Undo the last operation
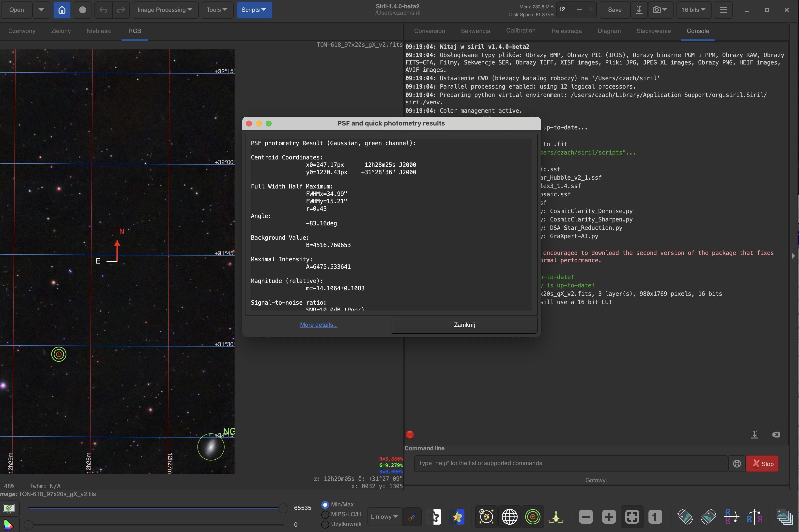The width and height of the screenshot is (799, 532). tap(103, 10)
